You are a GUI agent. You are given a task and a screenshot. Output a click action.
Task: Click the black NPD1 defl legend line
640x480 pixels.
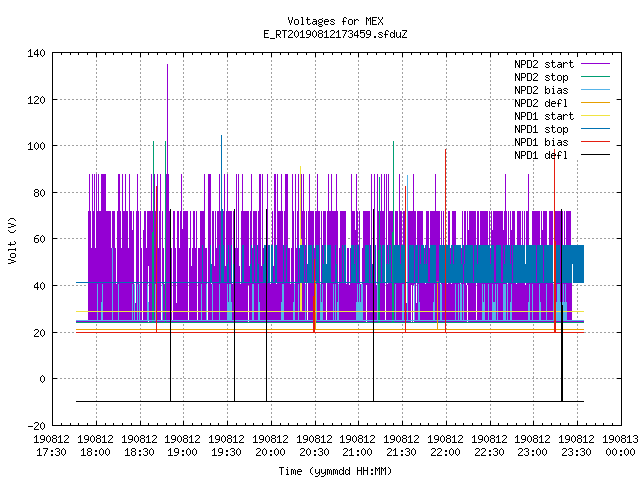pyautogui.click(x=595, y=155)
